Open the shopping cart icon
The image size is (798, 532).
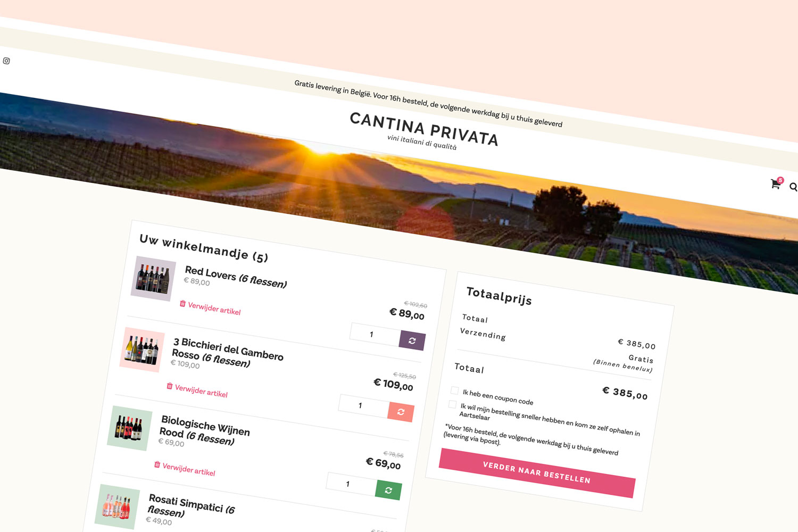(776, 184)
